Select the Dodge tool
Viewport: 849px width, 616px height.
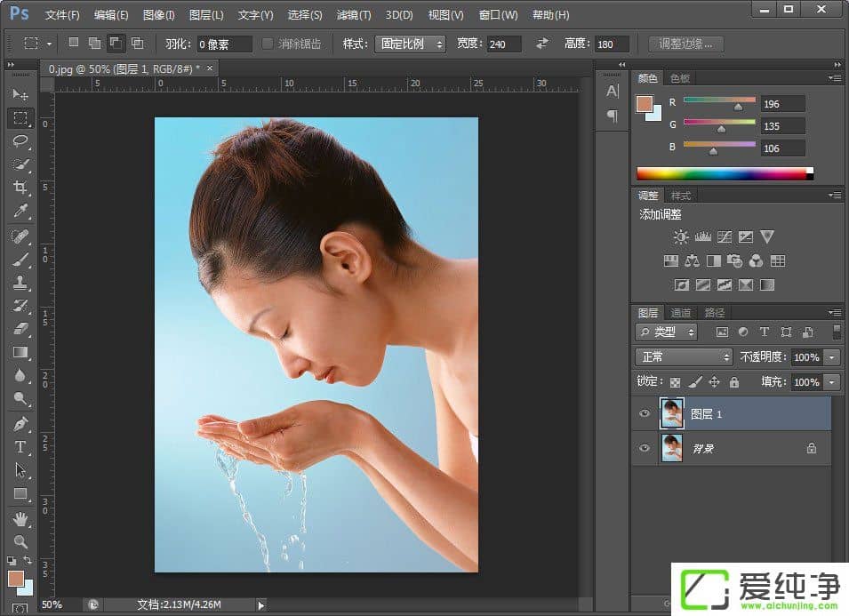click(x=20, y=399)
